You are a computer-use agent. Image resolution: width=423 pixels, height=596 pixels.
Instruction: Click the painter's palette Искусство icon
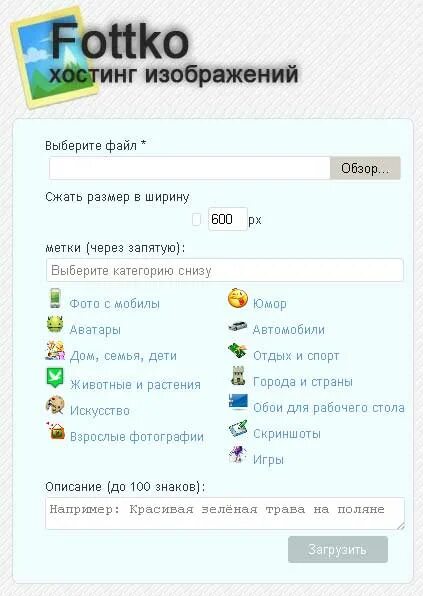tap(55, 405)
